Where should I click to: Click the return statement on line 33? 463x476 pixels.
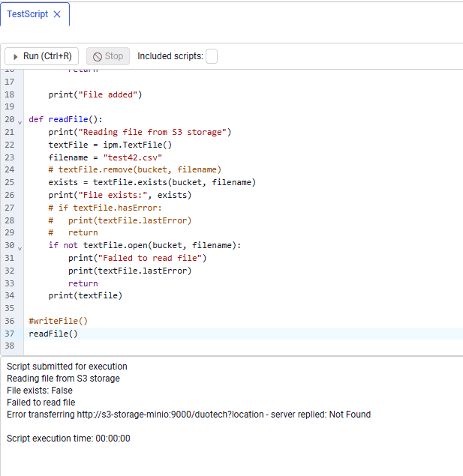[83, 283]
